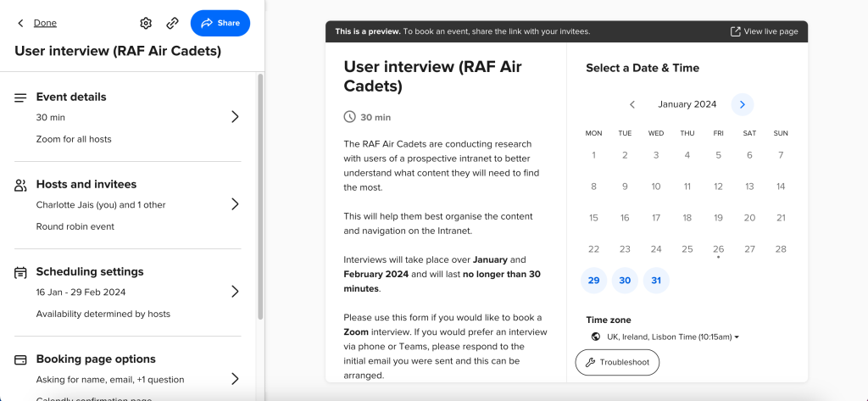Open the Event details section heading
The image size is (868, 401).
(71, 97)
